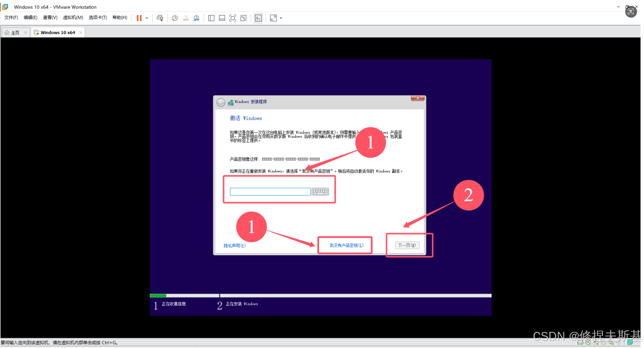Take a snapshot of the virtual machine
Screen dimensions: 644x348
(175, 18)
